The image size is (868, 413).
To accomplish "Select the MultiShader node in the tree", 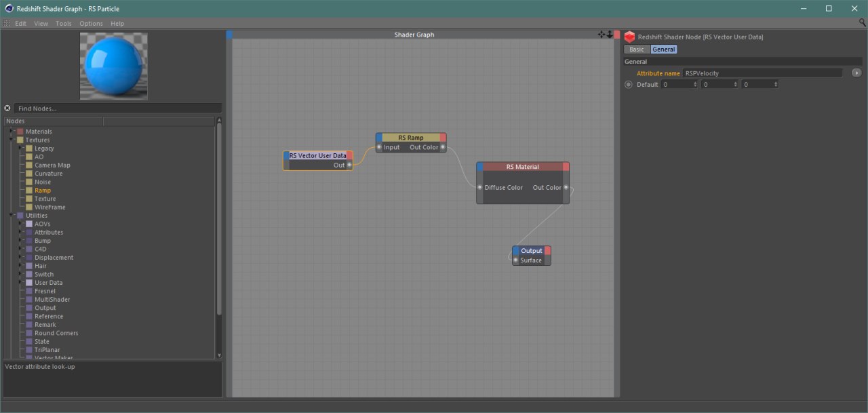I will tap(52, 299).
